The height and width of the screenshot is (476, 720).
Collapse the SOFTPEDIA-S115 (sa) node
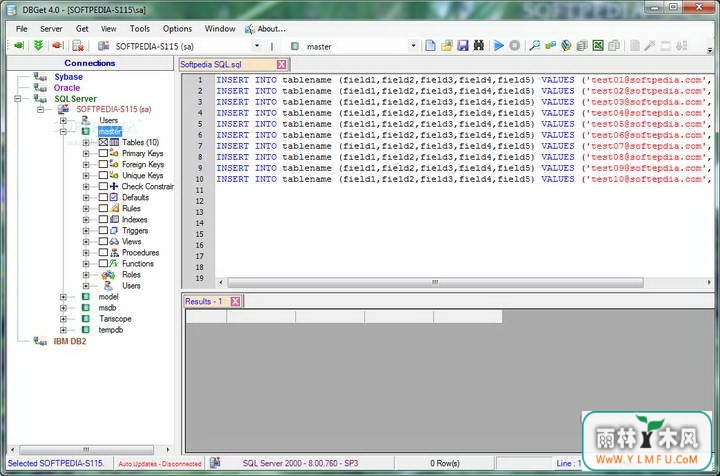(40, 109)
